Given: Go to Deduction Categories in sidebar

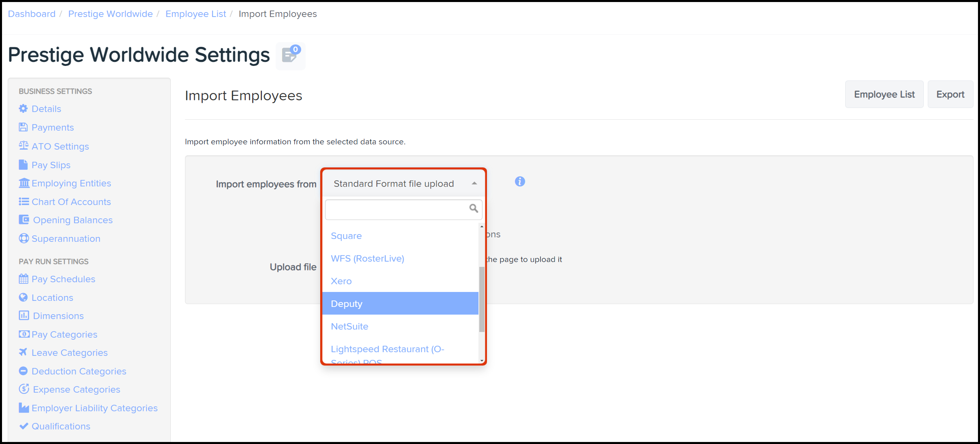Looking at the screenshot, I should (x=79, y=371).
